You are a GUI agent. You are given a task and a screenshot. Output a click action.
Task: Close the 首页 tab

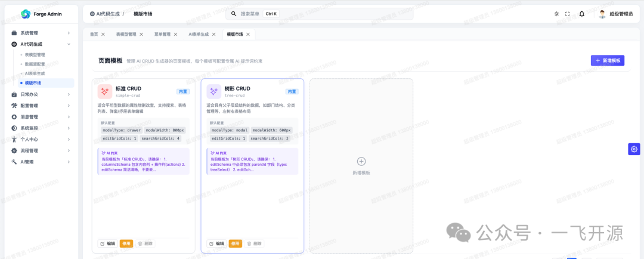click(103, 35)
